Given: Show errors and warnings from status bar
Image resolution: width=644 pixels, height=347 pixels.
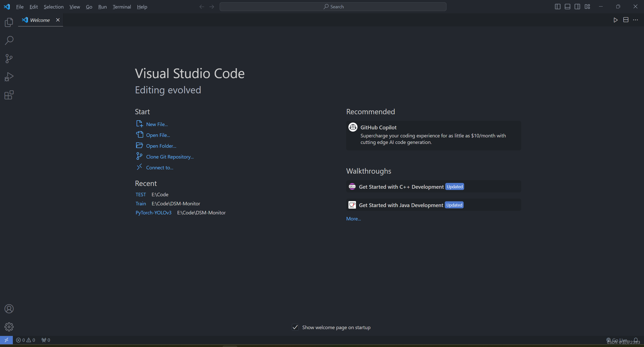Looking at the screenshot, I should 26,340.
